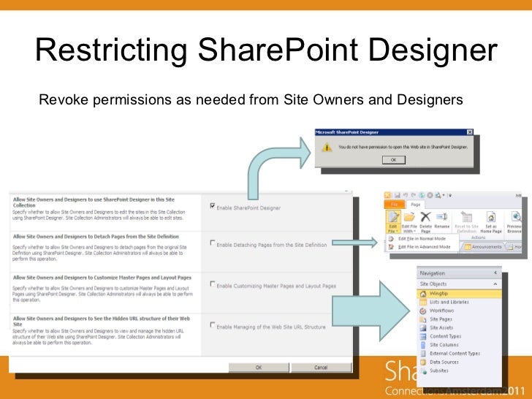Click the green Refresh icon in quick access toolbar
The height and width of the screenshot is (399, 532).
[x=422, y=195]
